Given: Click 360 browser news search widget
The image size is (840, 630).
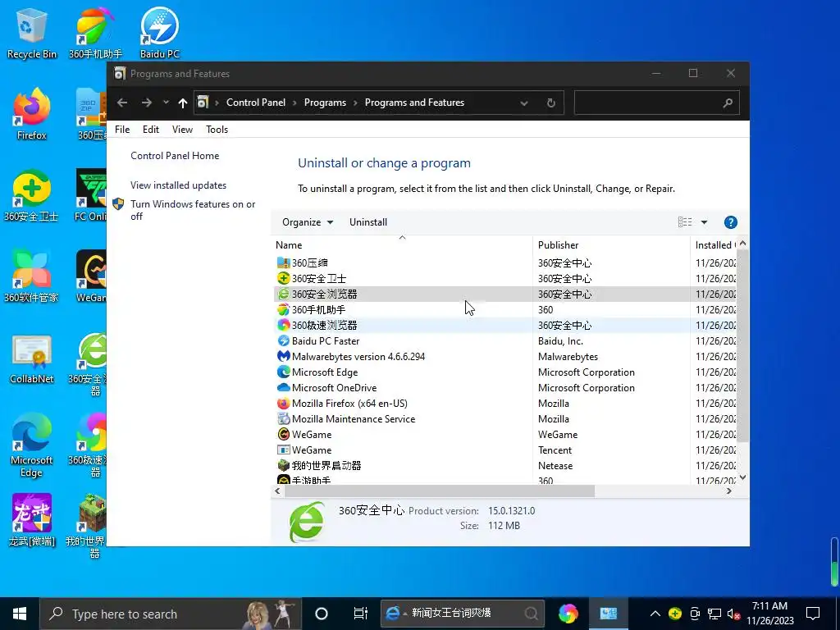Looking at the screenshot, I should [463, 614].
